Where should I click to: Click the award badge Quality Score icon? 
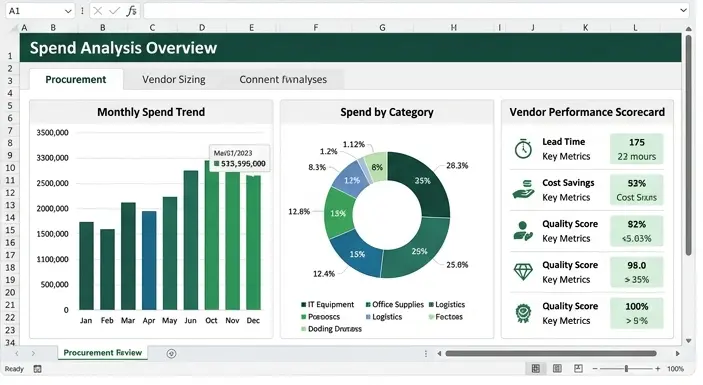523,313
